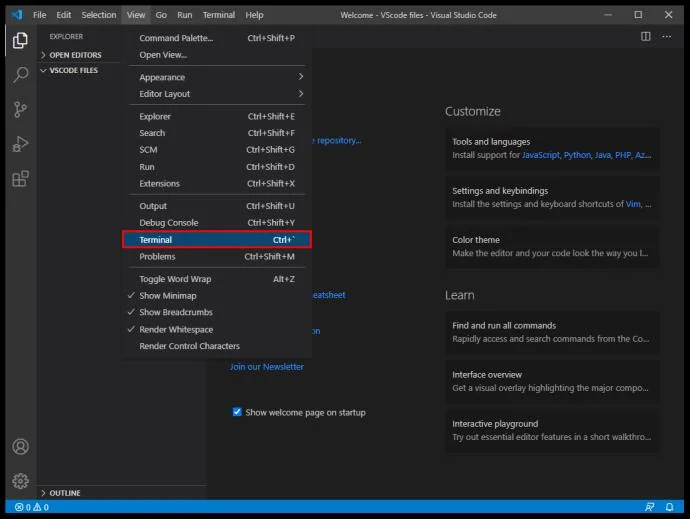
Task: Open the Go menu
Action: pos(161,15)
